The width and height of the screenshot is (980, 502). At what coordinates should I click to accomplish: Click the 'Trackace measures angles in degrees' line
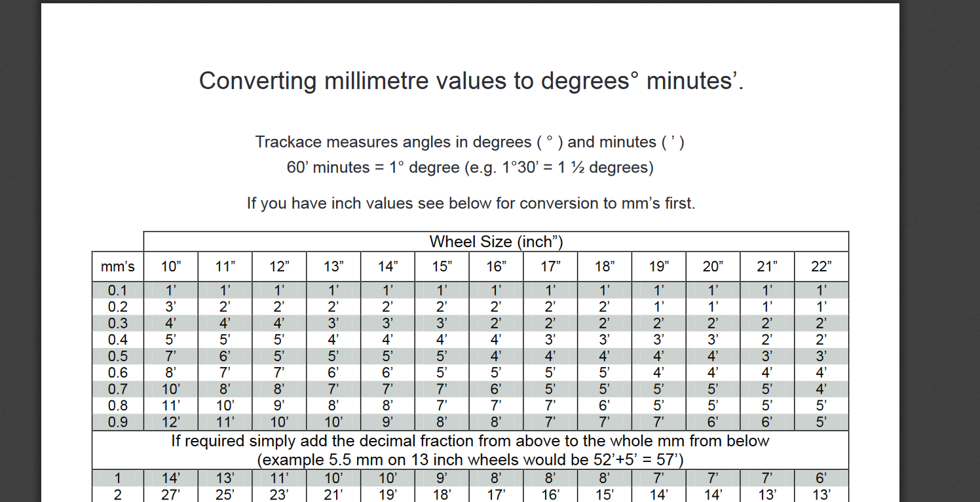[x=470, y=142]
